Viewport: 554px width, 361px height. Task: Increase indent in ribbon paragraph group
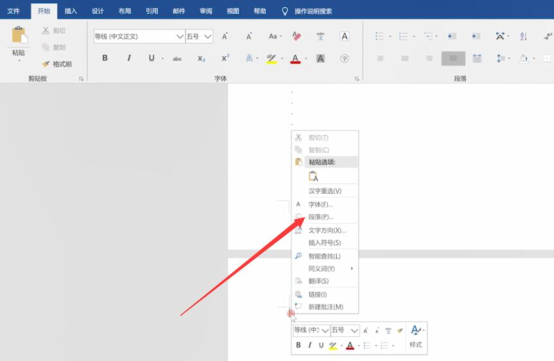pyautogui.click(x=476, y=36)
